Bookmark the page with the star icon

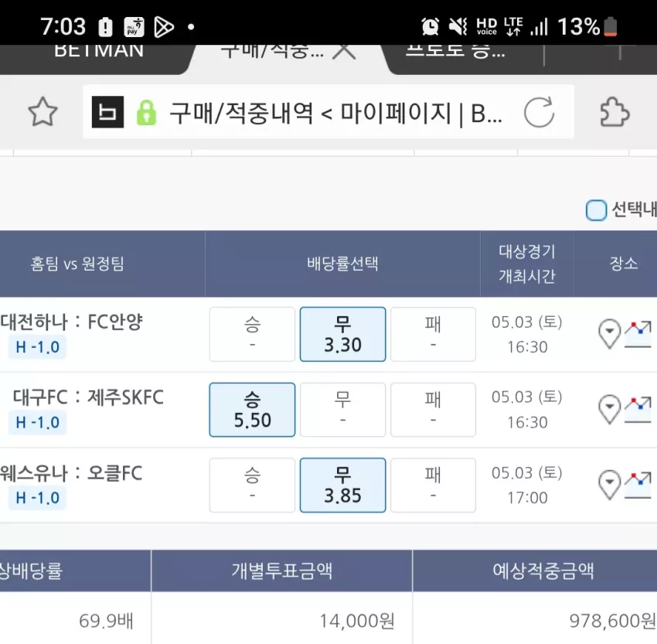(43, 112)
